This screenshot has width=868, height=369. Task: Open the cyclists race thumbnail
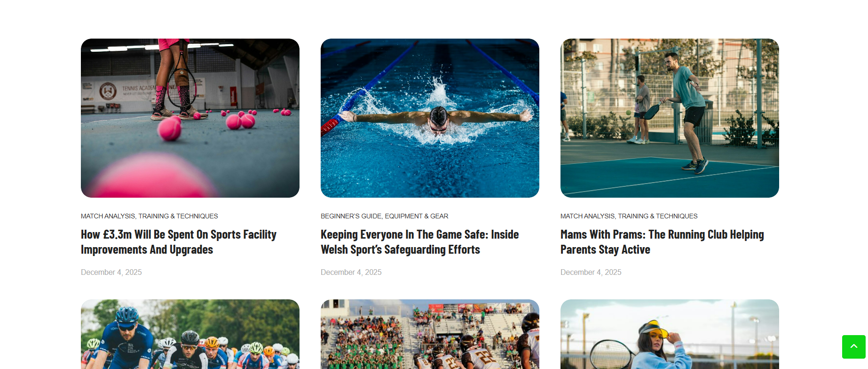point(190,334)
